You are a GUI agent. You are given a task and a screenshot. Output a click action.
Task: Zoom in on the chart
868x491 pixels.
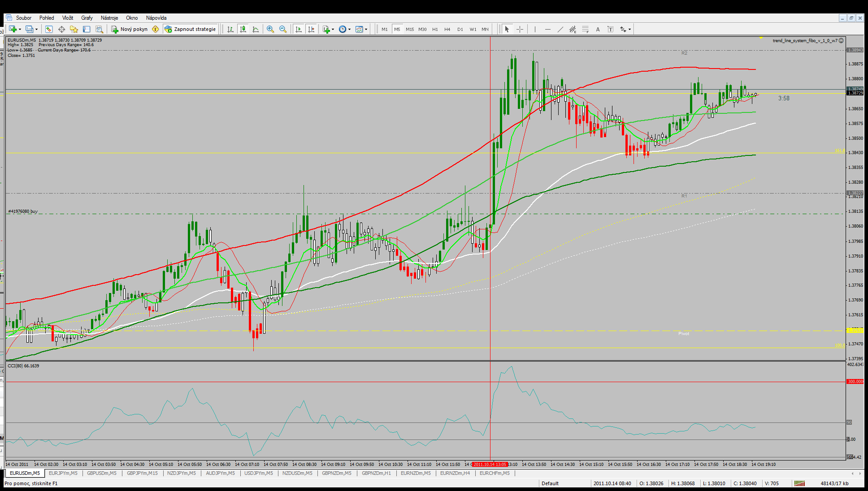(270, 29)
